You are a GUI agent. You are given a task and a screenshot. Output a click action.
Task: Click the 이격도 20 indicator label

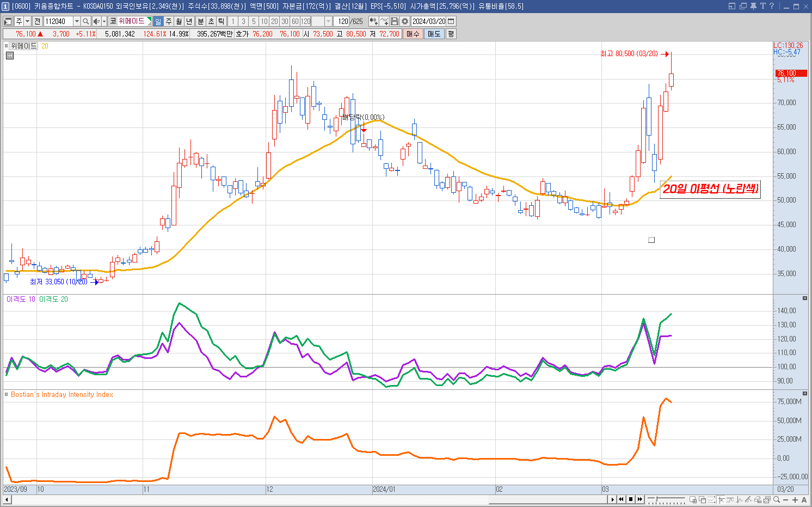click(53, 299)
